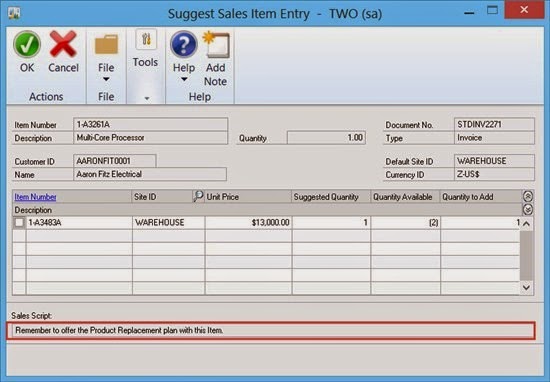Open the File folder icon
Viewport: 550px width, 382px height.
pyautogui.click(x=106, y=44)
